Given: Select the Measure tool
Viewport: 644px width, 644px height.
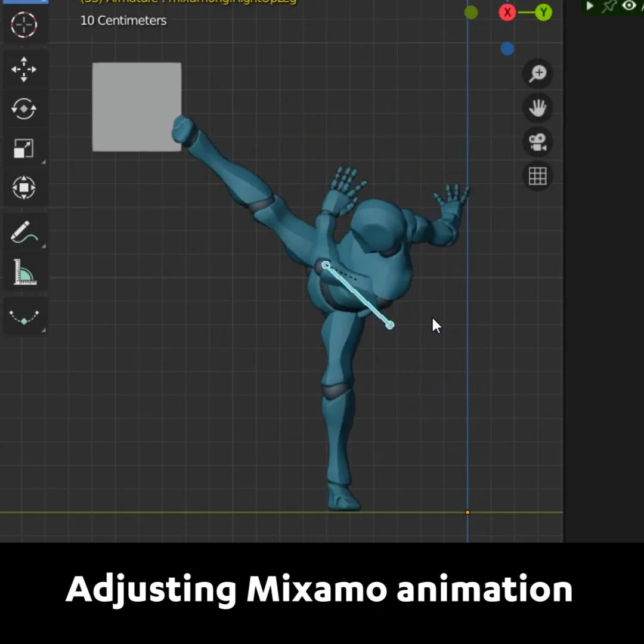Looking at the screenshot, I should (24, 272).
